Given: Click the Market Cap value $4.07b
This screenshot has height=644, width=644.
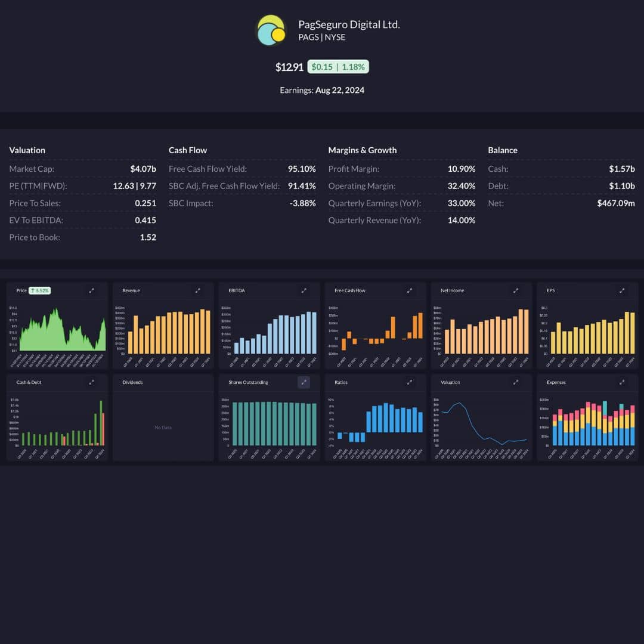Looking at the screenshot, I should coord(143,169).
